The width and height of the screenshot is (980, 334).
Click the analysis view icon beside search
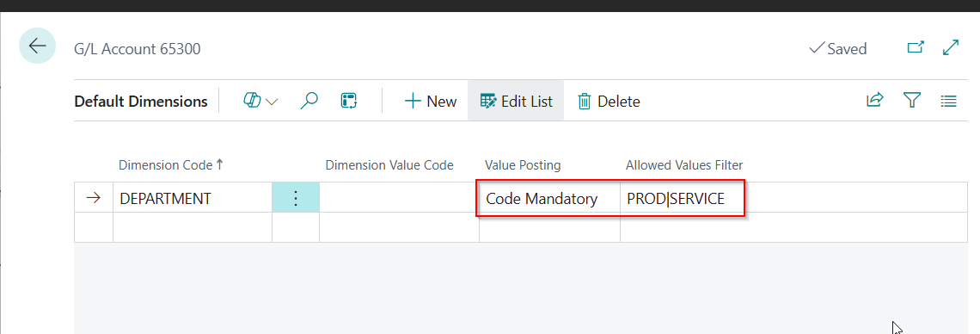pyautogui.click(x=349, y=101)
